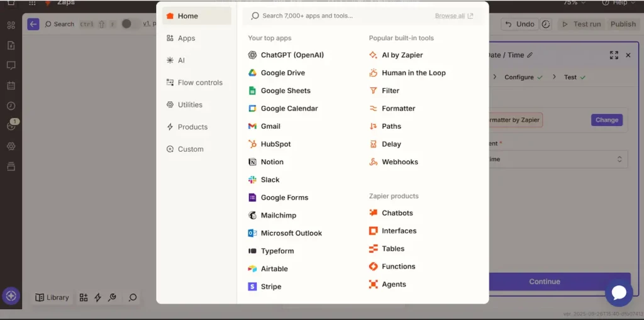Select the ChatGPT (OpenAI) app icon
Screen dimensions: 644x320
click(252, 55)
